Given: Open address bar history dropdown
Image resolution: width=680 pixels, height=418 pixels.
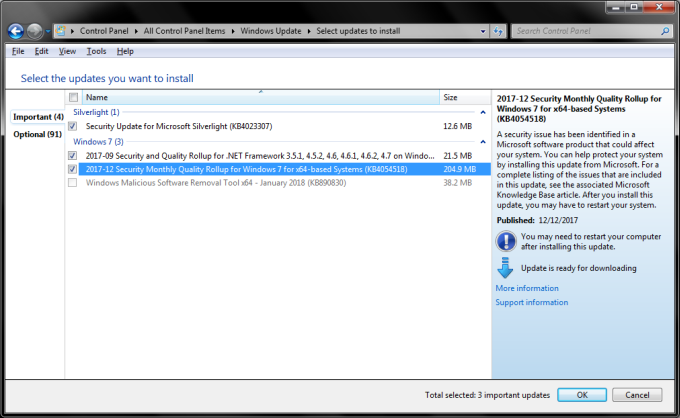Looking at the screenshot, I should [483, 31].
